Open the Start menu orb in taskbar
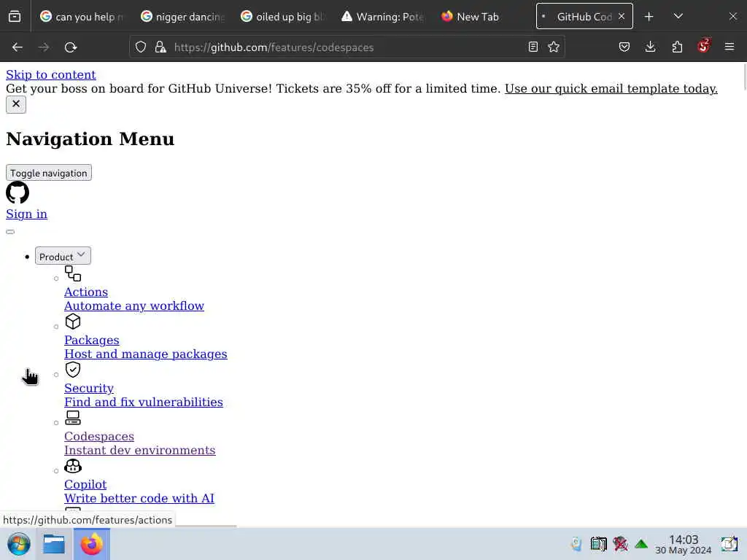Viewport: 747px width, 560px height. point(19,544)
